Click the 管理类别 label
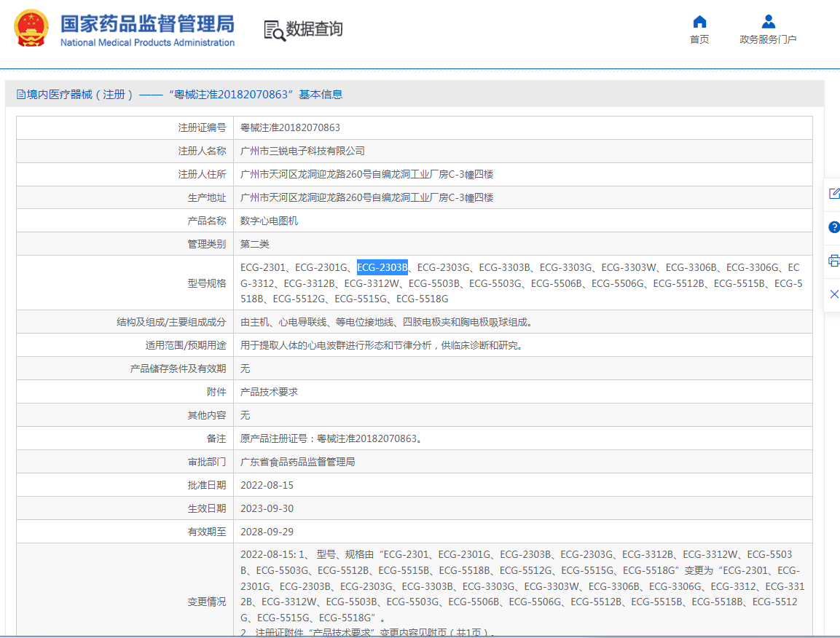Image resolution: width=840 pixels, height=638 pixels. [207, 244]
